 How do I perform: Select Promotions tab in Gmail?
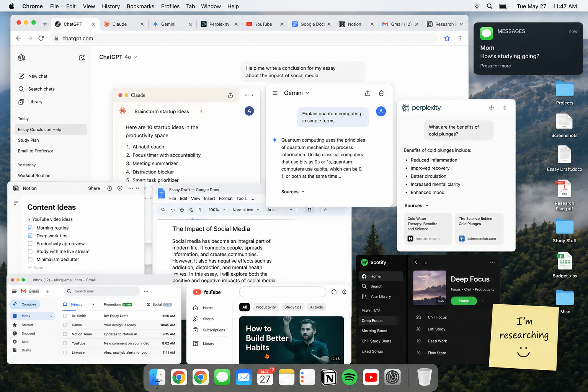(x=118, y=305)
